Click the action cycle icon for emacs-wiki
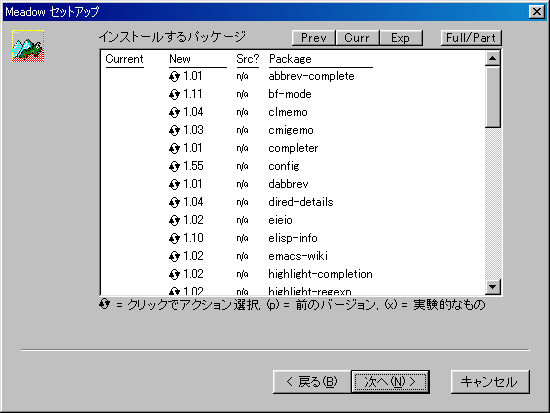This screenshot has height=413, width=550. [x=174, y=256]
